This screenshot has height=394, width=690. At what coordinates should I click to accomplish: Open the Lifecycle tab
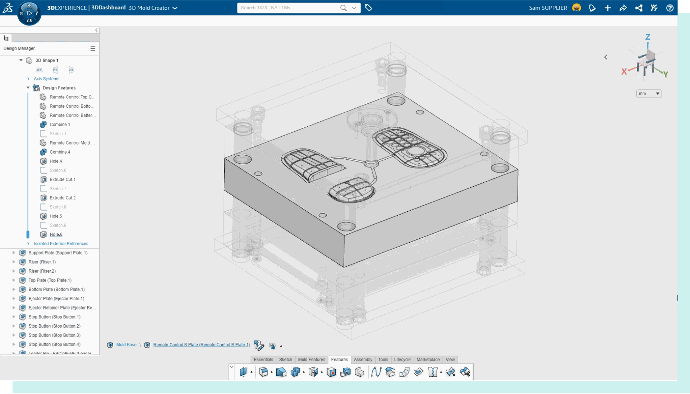(402, 360)
